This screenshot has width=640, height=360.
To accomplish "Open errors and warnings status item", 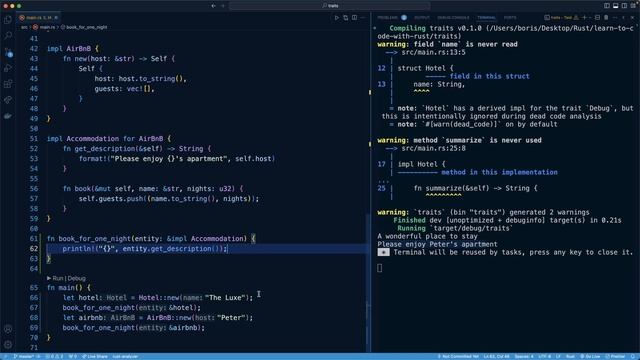I will [55, 356].
